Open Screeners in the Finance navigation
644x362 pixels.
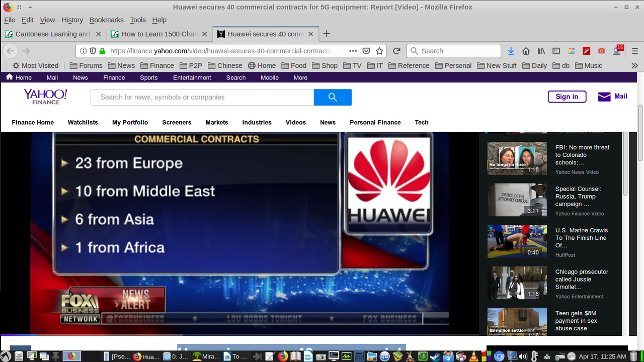coord(177,122)
